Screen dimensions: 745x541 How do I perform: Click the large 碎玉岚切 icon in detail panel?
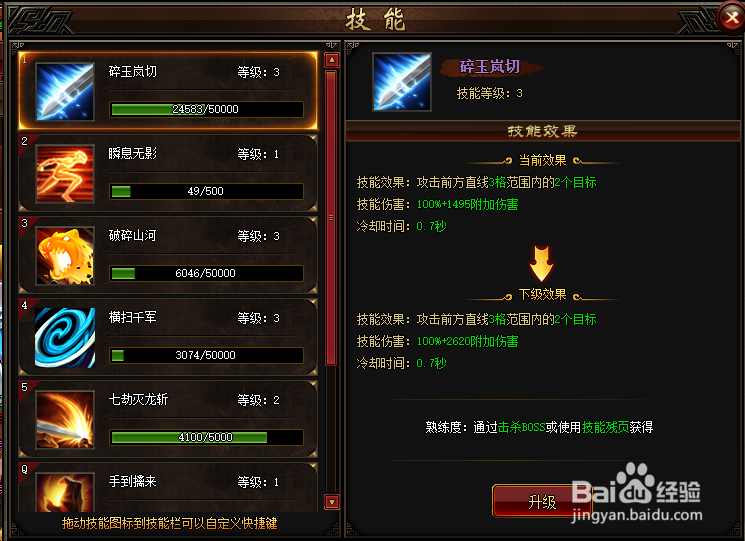click(x=402, y=82)
